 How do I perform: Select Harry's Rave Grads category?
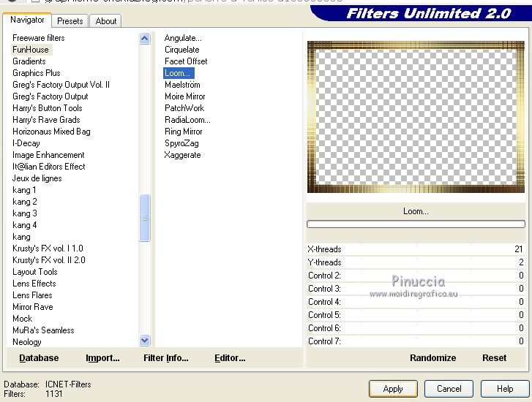(47, 120)
